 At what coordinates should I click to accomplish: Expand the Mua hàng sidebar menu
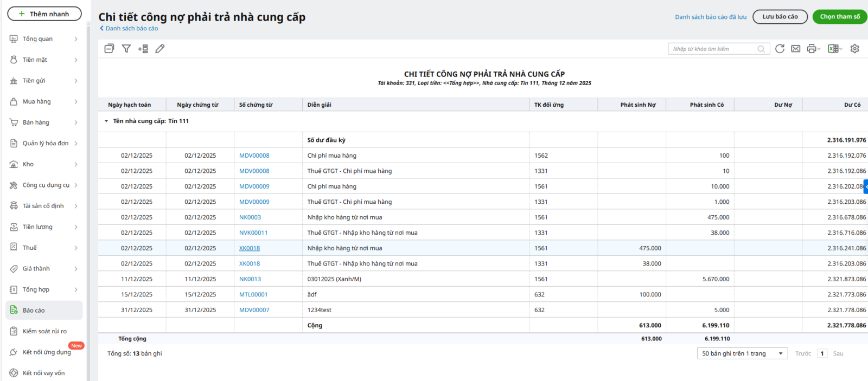43,101
